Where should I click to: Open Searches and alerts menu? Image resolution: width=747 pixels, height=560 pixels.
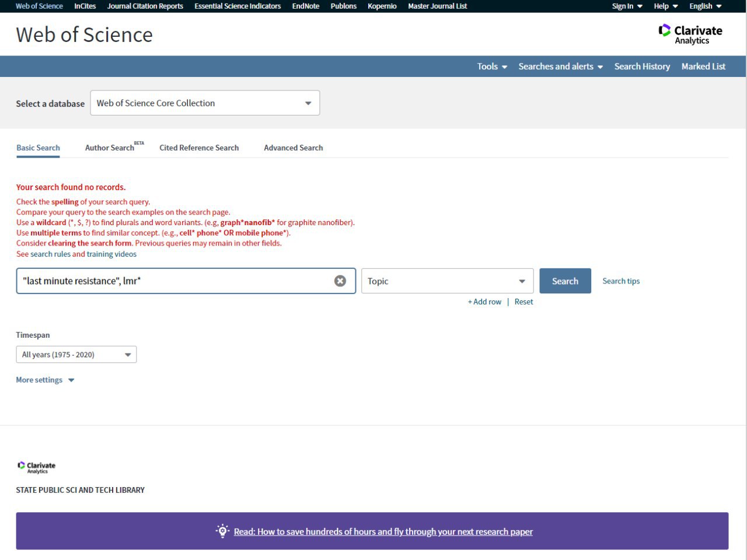(561, 66)
